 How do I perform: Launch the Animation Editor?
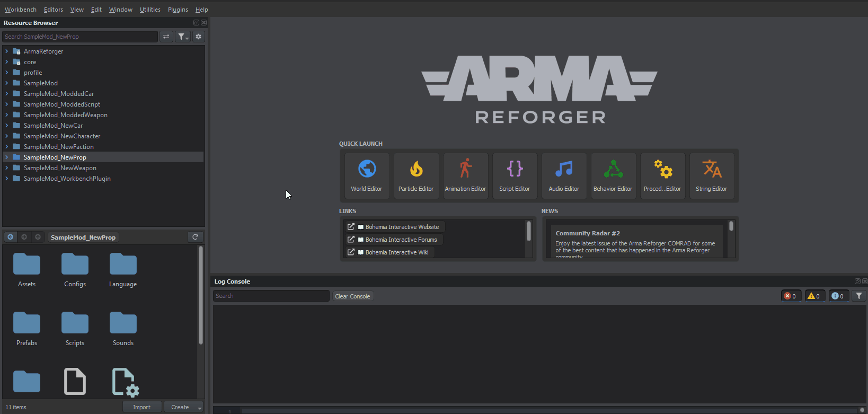click(465, 176)
